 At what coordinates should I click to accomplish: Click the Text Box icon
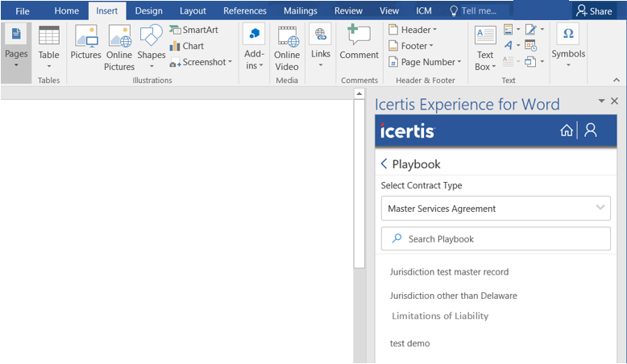coord(485,47)
